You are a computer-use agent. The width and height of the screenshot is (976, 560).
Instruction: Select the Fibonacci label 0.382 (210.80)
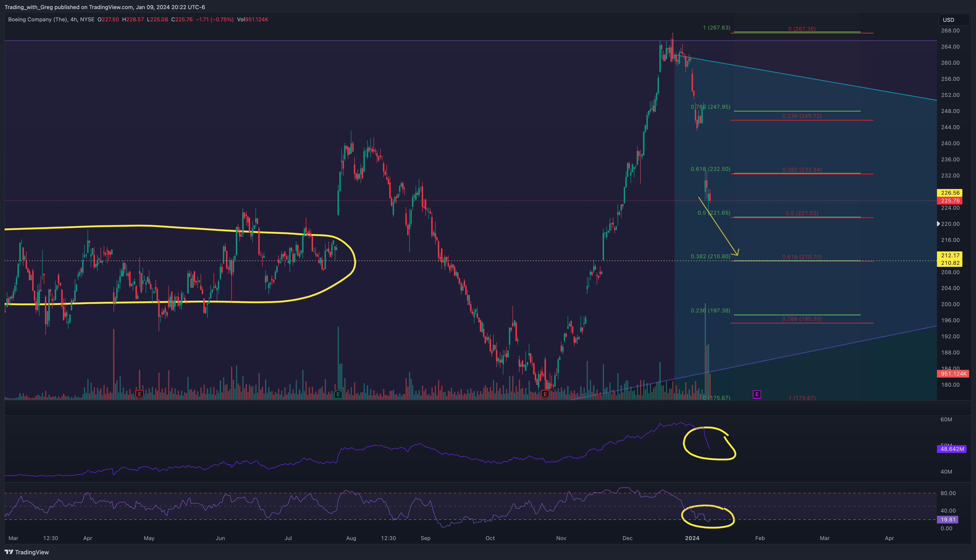[x=710, y=257]
